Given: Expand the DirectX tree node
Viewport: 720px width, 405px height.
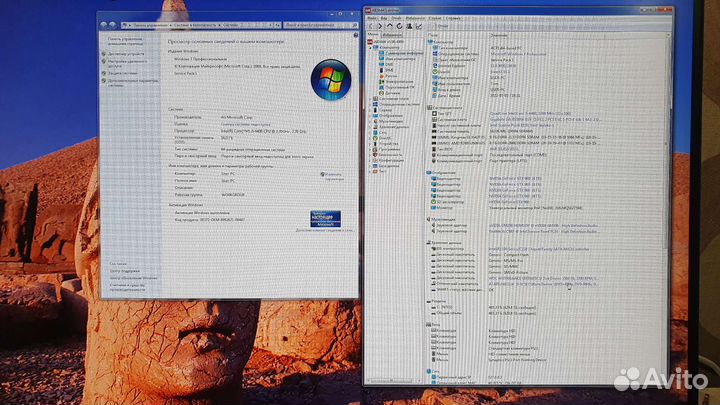Looking at the screenshot, I should pos(370,138).
